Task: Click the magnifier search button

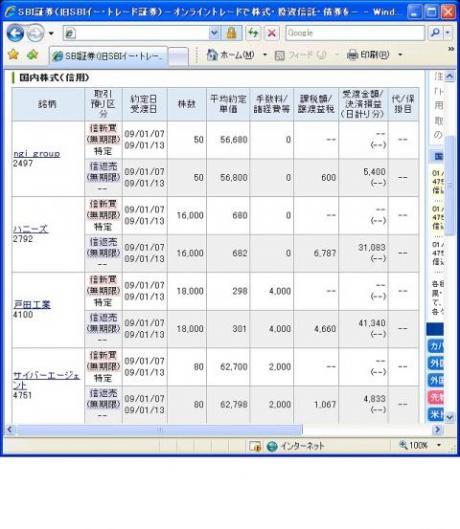Action: [435, 33]
